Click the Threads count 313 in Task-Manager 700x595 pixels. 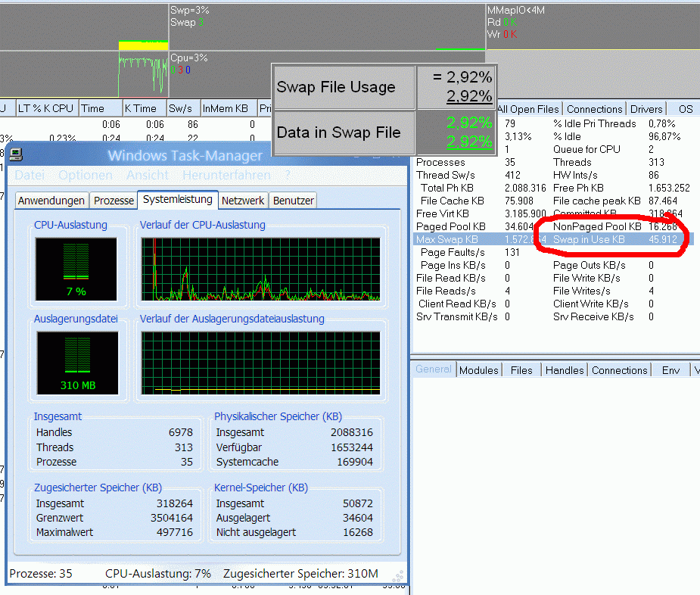183,447
